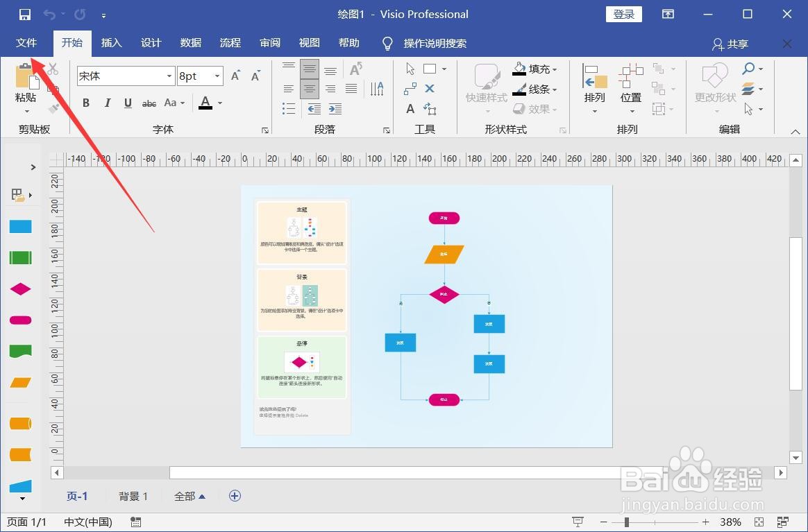Switch to the 设计 ribbon tab
808x532 pixels.
pyautogui.click(x=151, y=43)
